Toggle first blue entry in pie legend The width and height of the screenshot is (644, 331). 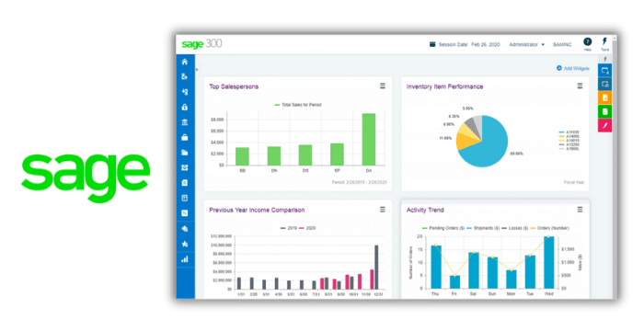point(569,132)
